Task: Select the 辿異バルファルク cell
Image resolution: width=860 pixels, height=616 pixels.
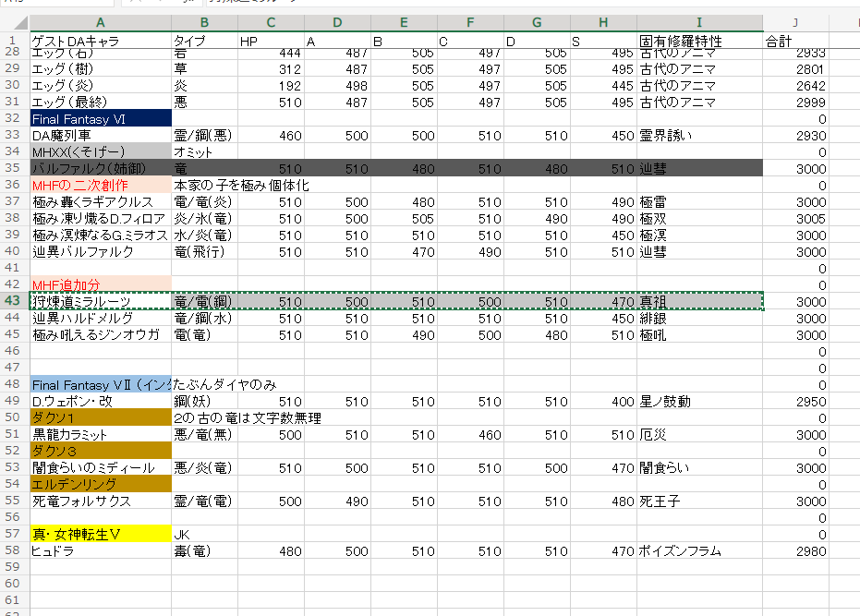Action: coord(101,251)
